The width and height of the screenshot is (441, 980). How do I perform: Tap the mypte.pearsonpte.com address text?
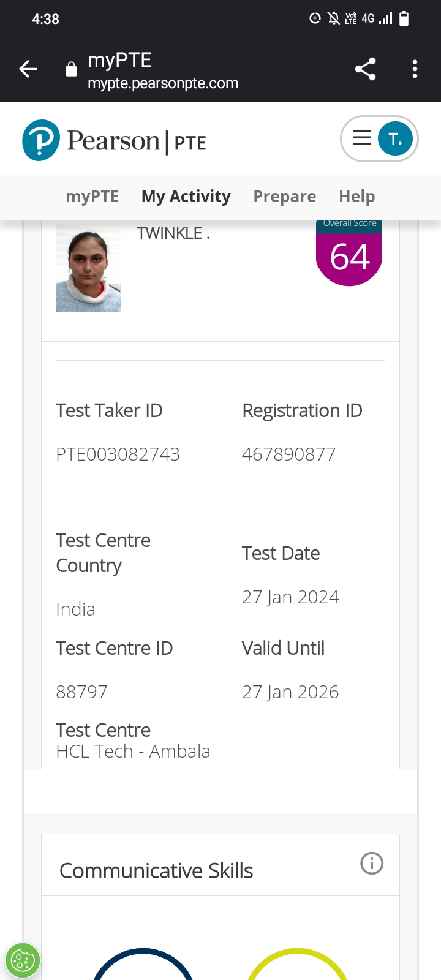(x=163, y=83)
